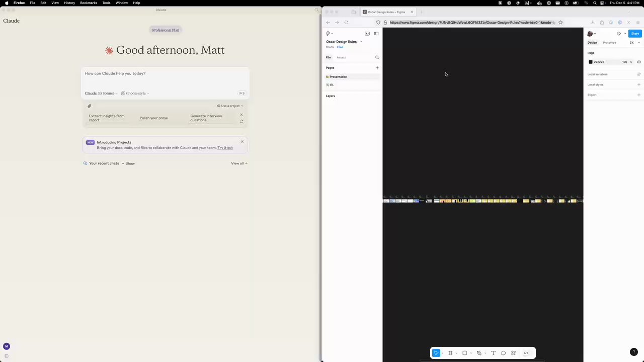This screenshot has width=644, height=362.
Task: Switch to the Assets tab
Action: coord(341,57)
